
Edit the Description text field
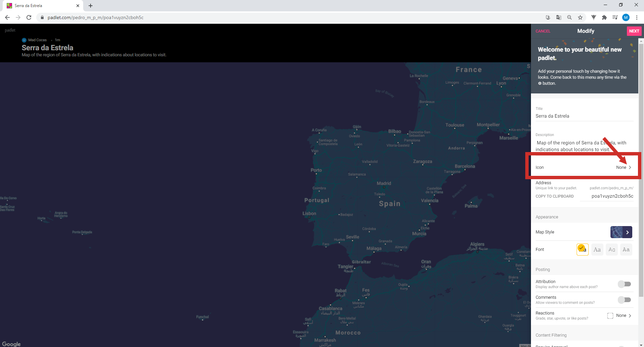coord(584,146)
